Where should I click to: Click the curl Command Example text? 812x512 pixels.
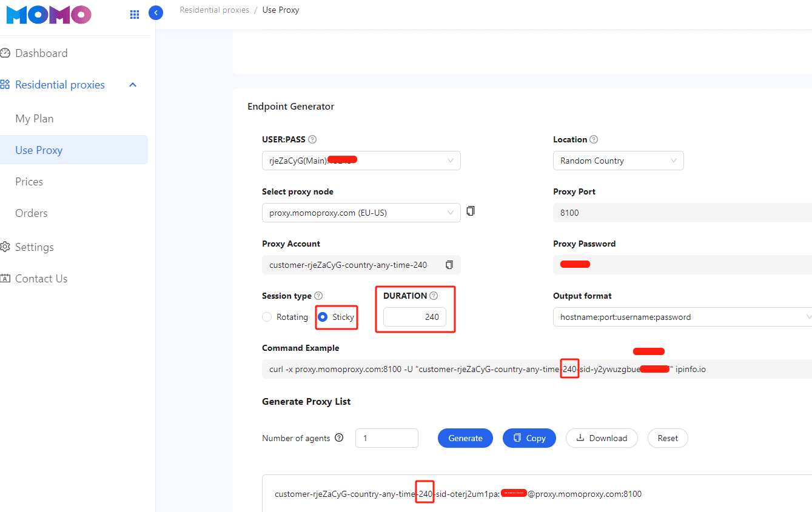click(487, 369)
